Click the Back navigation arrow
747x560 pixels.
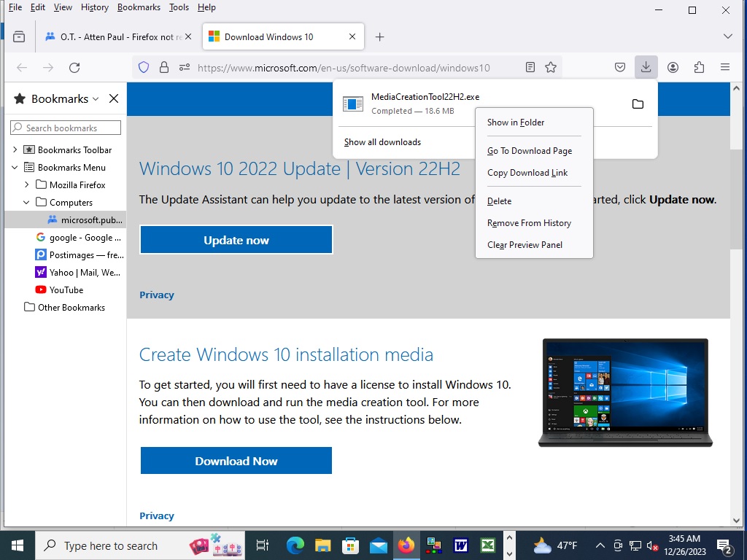click(22, 68)
